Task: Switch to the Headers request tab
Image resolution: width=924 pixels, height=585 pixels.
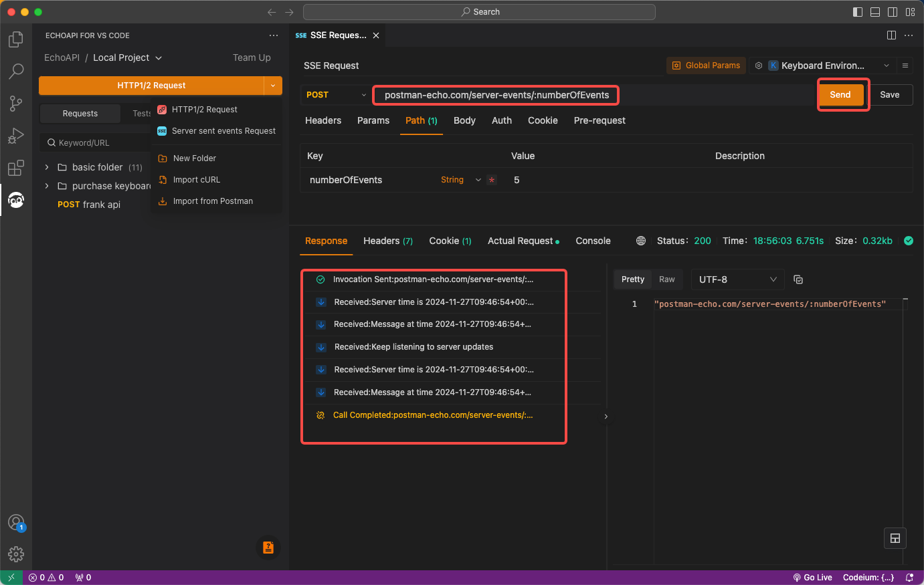Action: pos(323,120)
